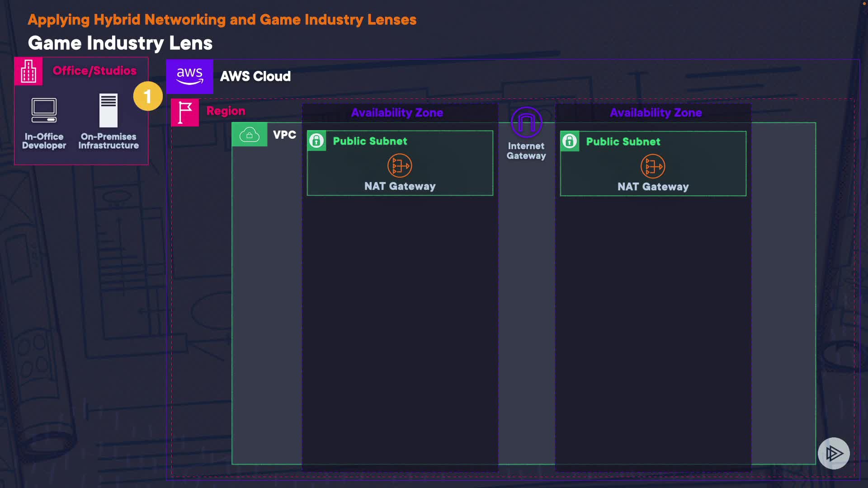Viewport: 868px width, 488px height.
Task: Select the right NAT Gateway icon
Action: pos(653,166)
